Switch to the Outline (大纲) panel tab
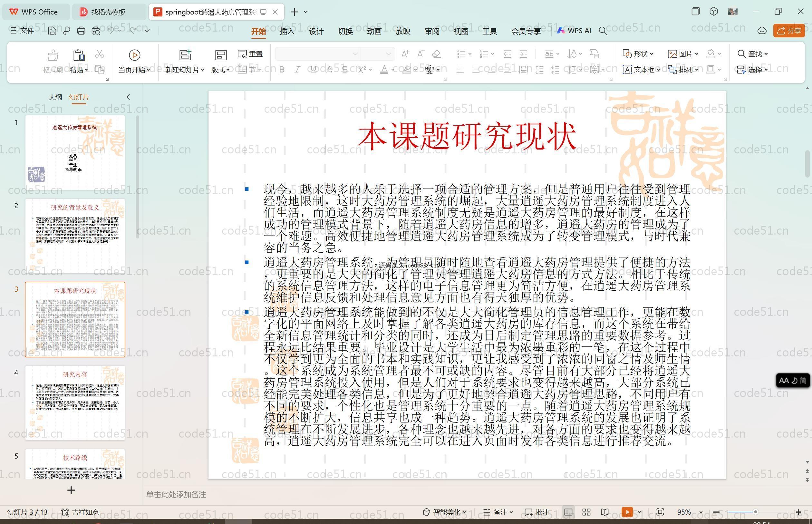This screenshot has height=524, width=812. click(x=55, y=97)
